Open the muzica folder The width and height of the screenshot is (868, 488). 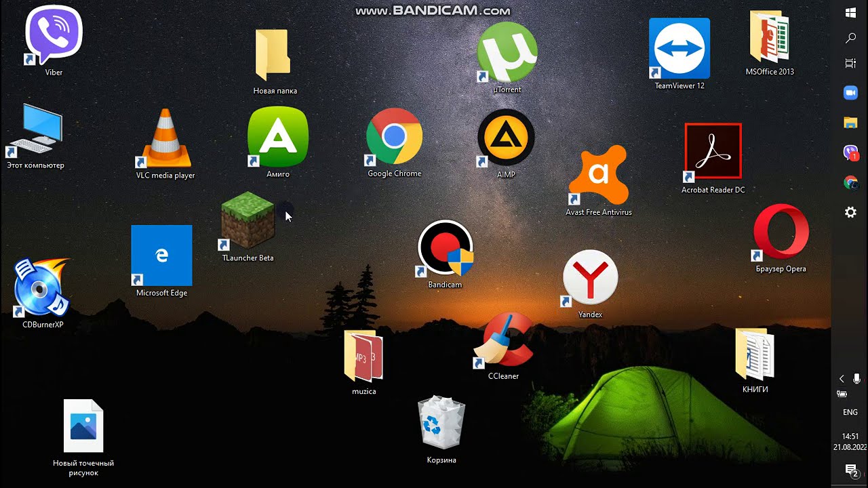[363, 356]
